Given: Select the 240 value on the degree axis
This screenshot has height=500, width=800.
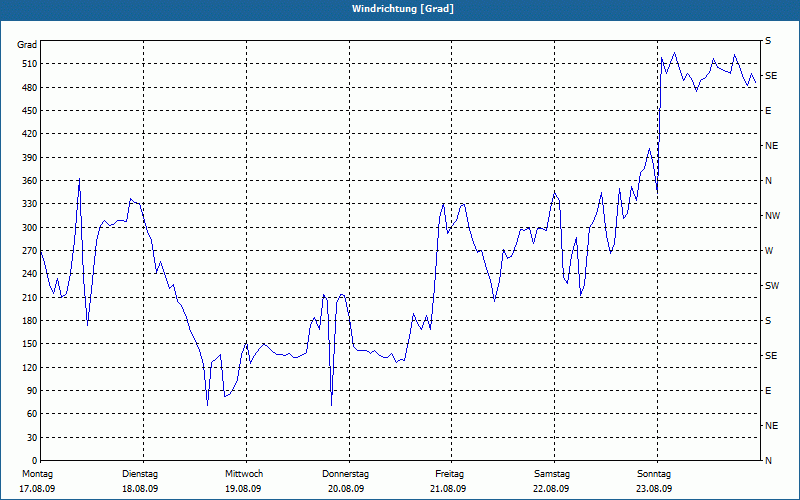Looking at the screenshot, I should coord(30,274).
